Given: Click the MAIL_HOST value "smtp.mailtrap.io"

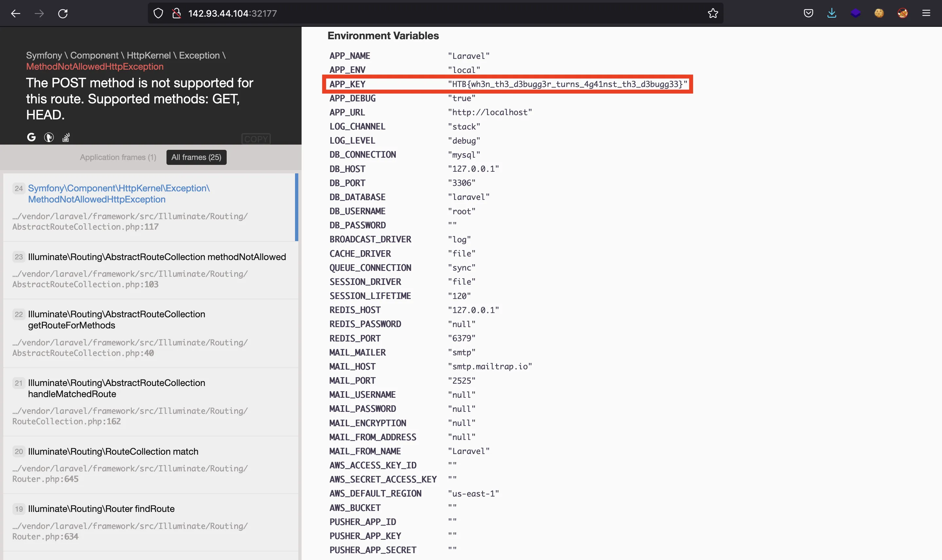Looking at the screenshot, I should 490,366.
